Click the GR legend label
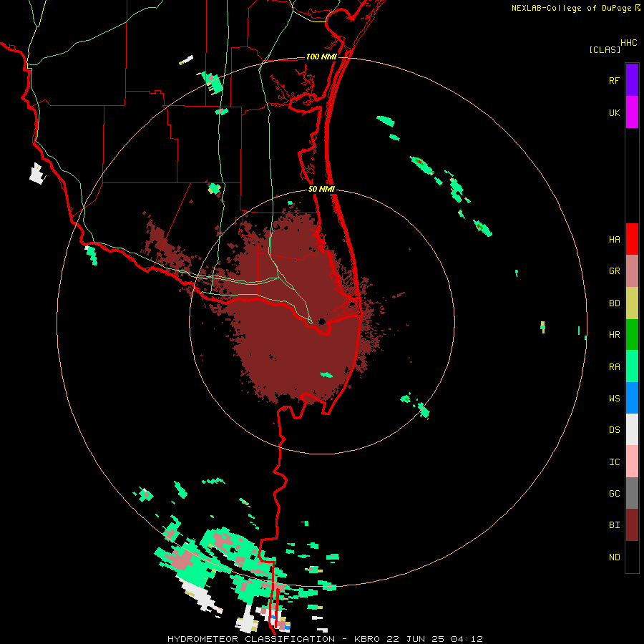This screenshot has width=644, height=644. tap(615, 271)
